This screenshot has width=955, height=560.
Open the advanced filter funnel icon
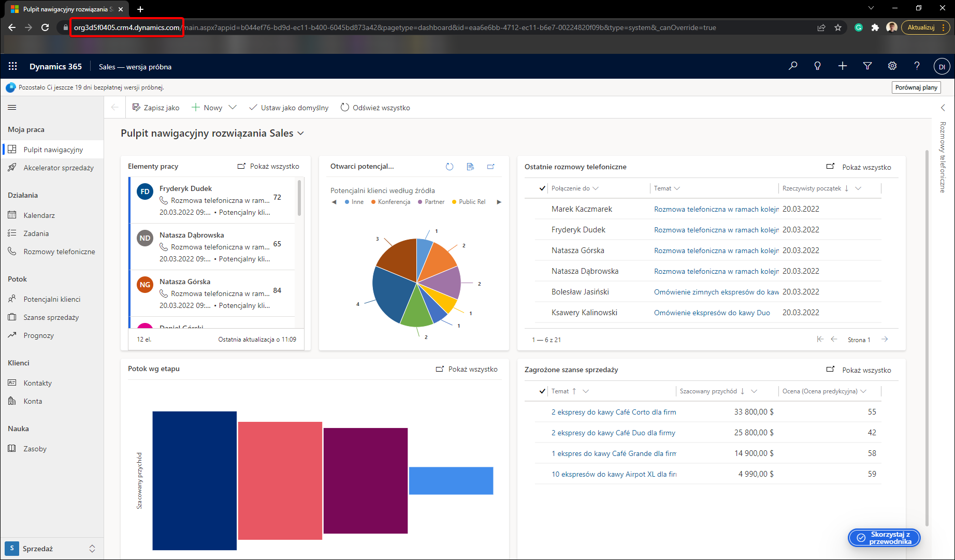[x=867, y=66]
